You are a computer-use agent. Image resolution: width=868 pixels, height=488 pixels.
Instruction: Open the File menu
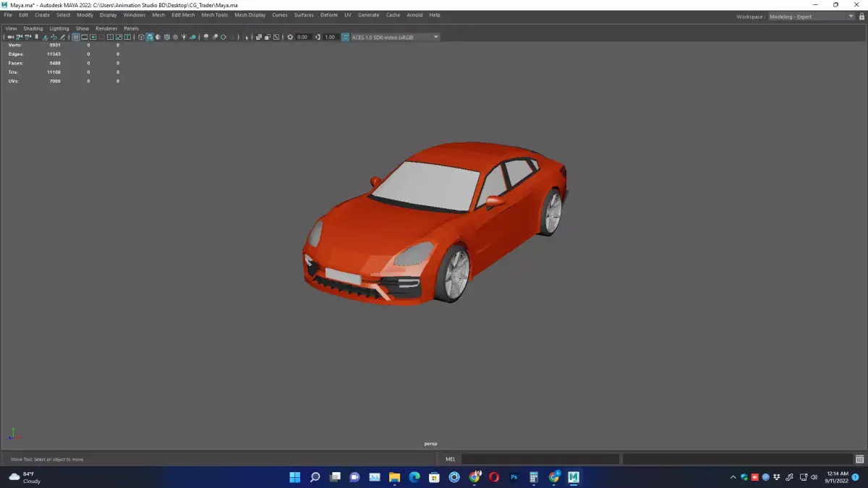point(8,15)
